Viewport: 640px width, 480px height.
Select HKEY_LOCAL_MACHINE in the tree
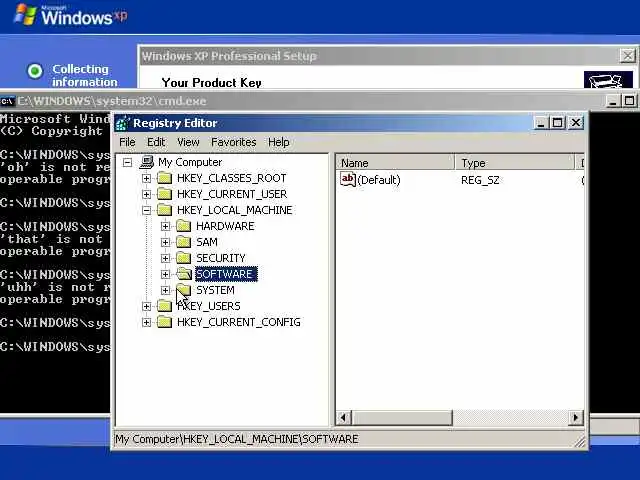pyautogui.click(x=235, y=210)
